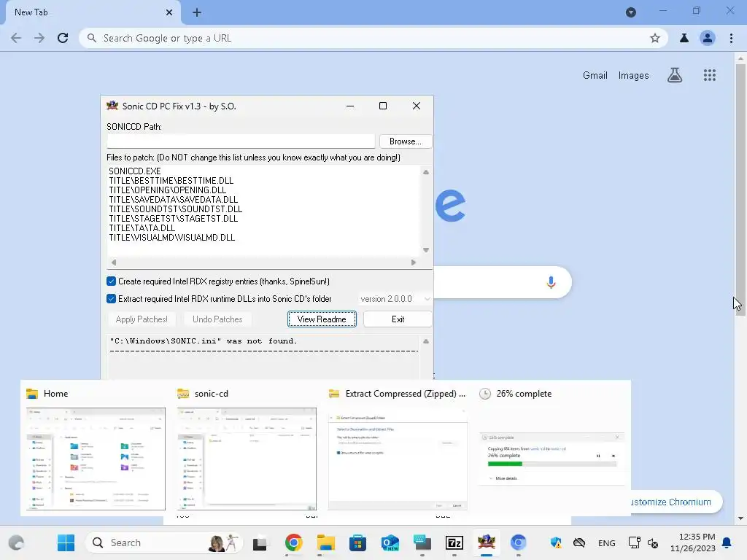
Task: Click the files list scroll-down arrow
Action: 426,250
